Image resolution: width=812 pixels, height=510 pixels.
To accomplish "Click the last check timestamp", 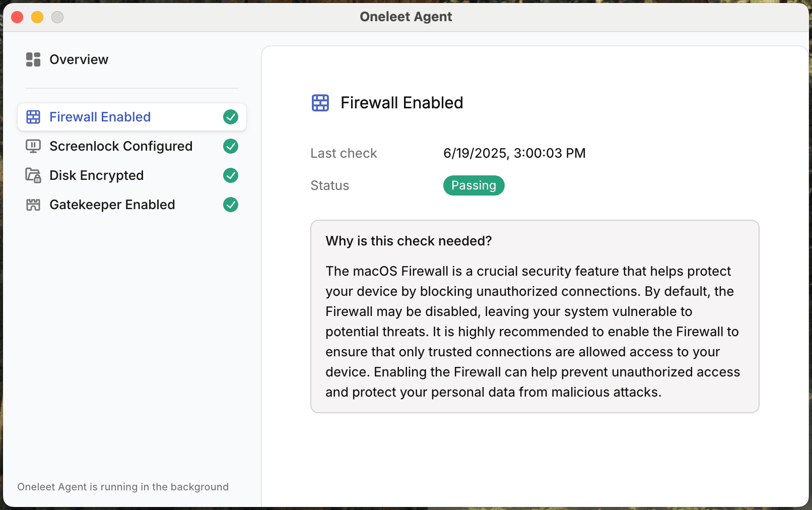I will pos(514,153).
